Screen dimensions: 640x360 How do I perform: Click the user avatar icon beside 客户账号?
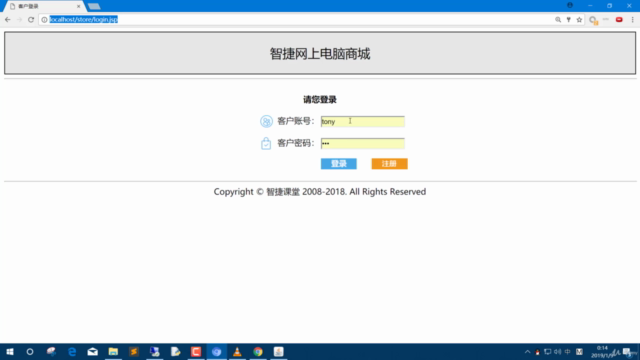(266, 121)
